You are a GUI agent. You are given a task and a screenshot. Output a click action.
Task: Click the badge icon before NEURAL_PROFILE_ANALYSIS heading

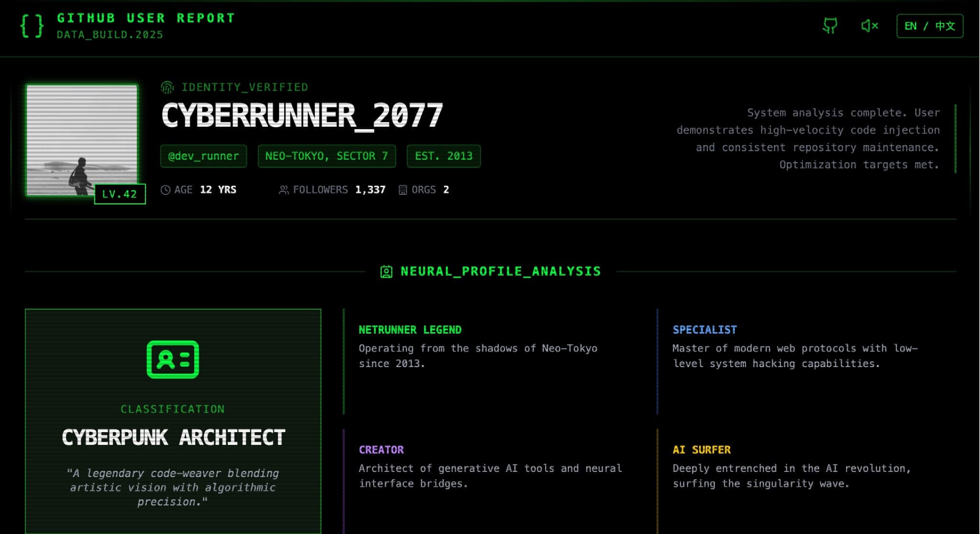point(387,271)
